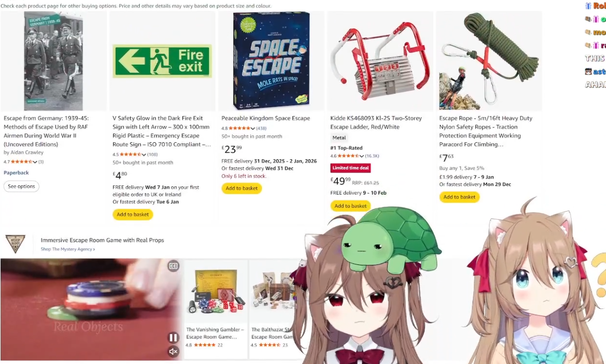
Task: Follow Shop The Mystery Agency link
Action: coord(68,250)
